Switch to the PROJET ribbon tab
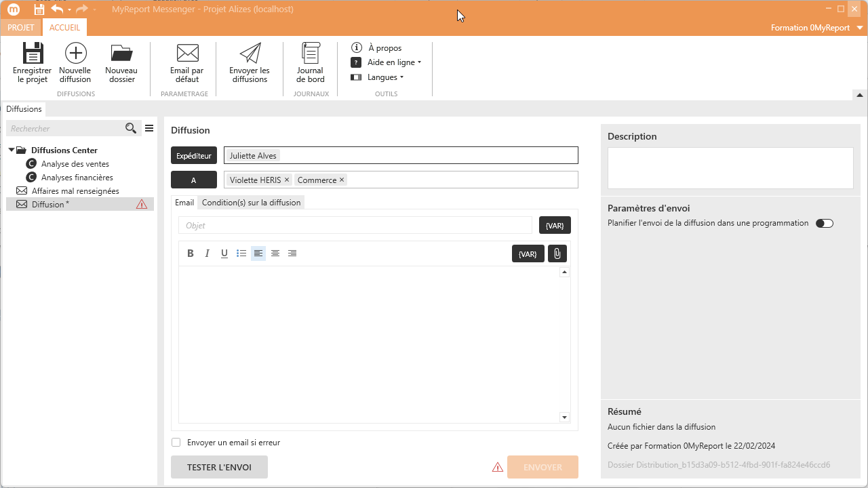Viewport: 868px width, 488px height. [21, 28]
